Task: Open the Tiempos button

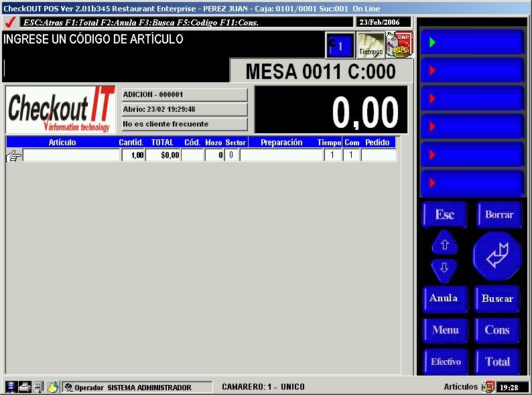Action: click(x=371, y=45)
